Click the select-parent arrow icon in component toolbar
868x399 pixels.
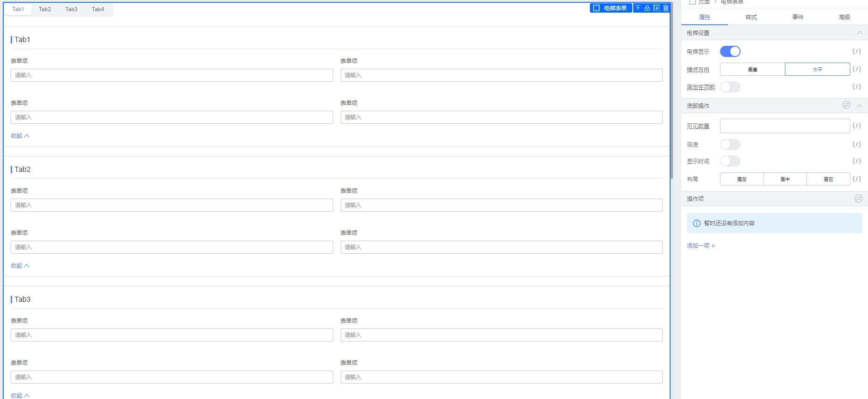[638, 8]
